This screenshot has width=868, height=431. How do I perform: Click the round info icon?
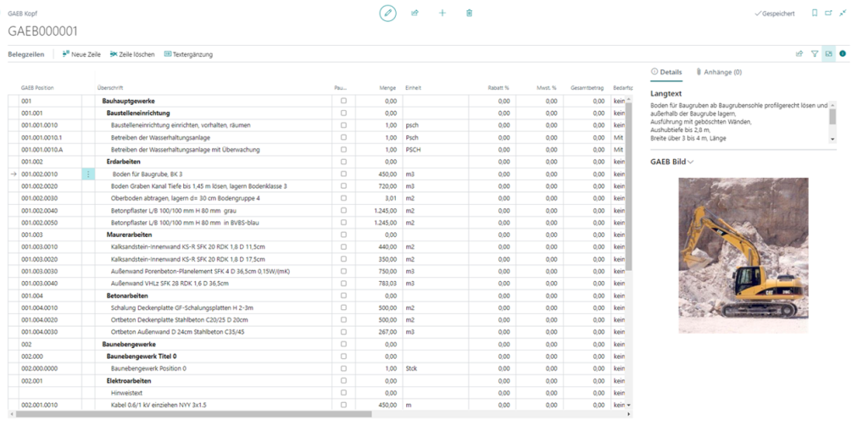(x=843, y=54)
